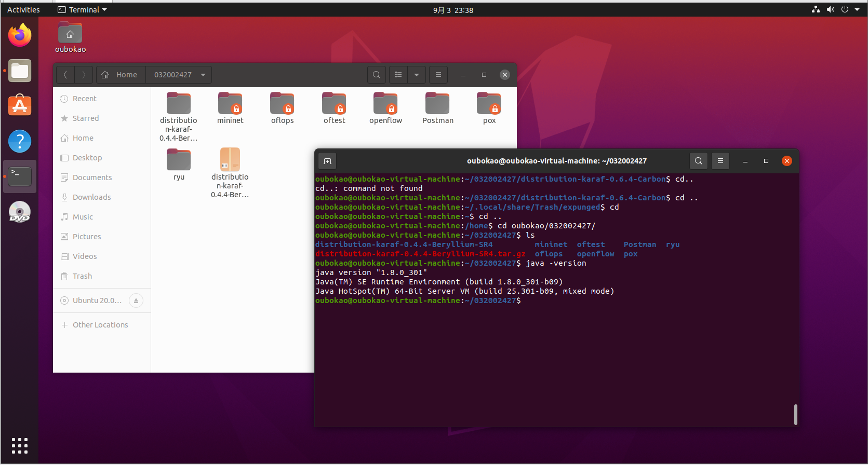Open the ryu folder
The image size is (868, 465).
click(x=179, y=165)
